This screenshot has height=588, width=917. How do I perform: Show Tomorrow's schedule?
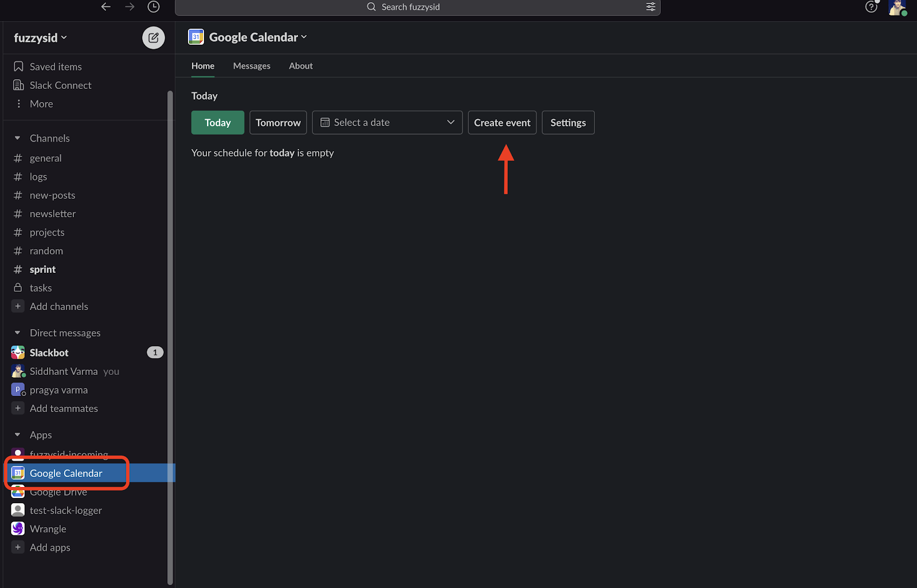[278, 123]
